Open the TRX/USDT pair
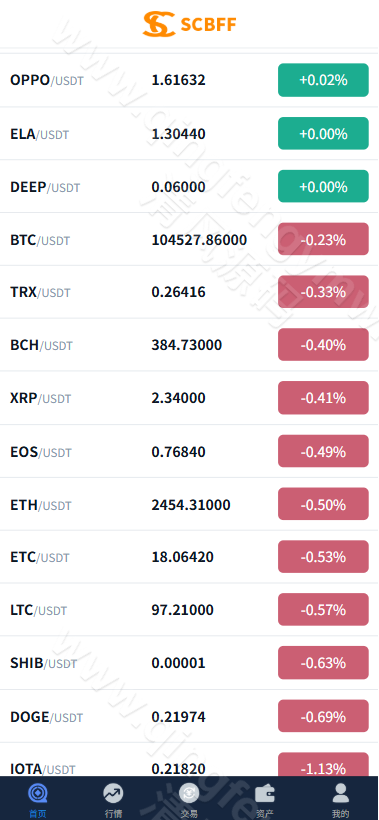Screen dimensions: 379x820 click(x=189, y=292)
